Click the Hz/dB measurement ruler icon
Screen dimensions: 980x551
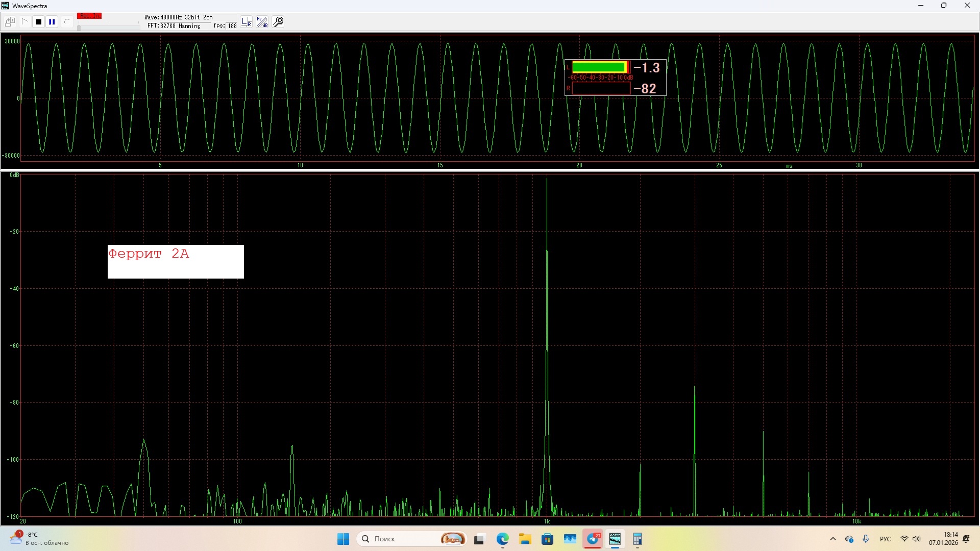point(262,22)
